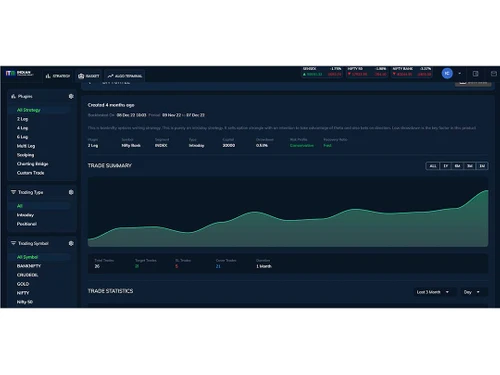Click the NIFTY 50 ticker
Screen dimensions: 500x375
(x=367, y=72)
